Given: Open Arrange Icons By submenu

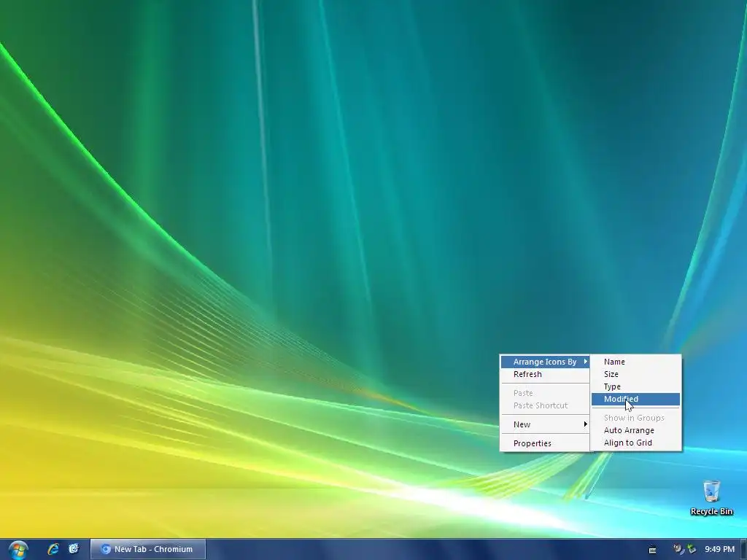Looking at the screenshot, I should pos(545,362).
